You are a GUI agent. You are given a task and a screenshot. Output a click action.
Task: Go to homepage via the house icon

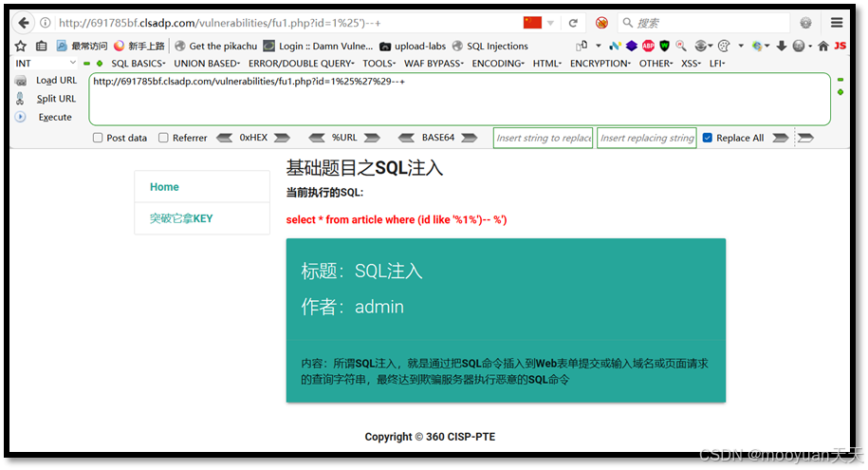point(823,46)
